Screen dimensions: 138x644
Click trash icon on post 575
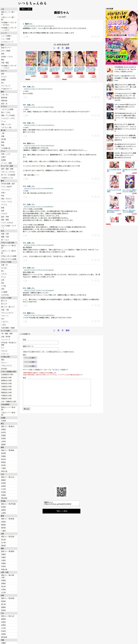click(95, 321)
